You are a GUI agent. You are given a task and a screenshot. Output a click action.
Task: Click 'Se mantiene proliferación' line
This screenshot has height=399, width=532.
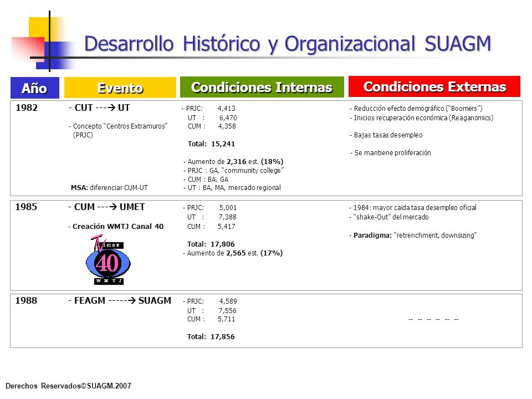(x=391, y=153)
